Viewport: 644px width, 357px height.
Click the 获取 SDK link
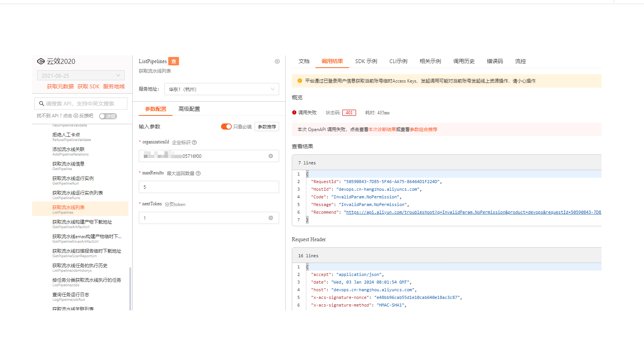[x=88, y=86]
